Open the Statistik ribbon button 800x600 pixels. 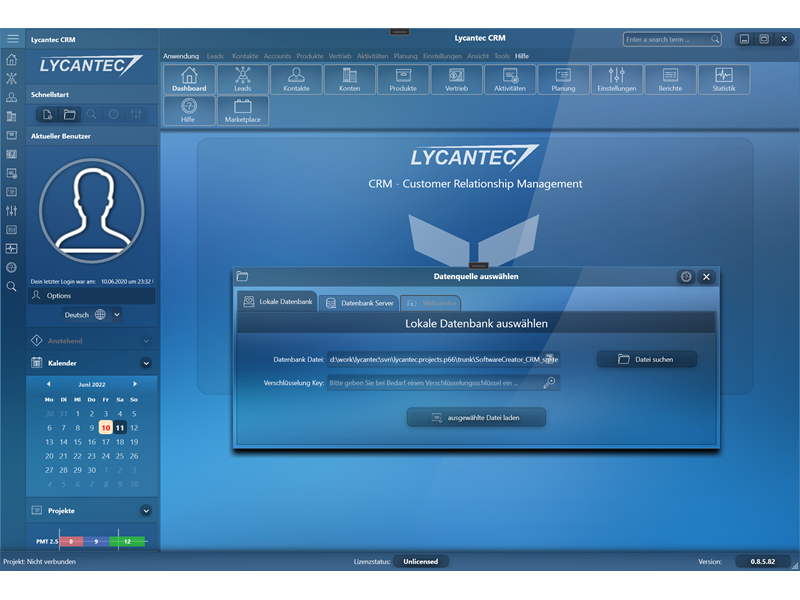point(724,80)
